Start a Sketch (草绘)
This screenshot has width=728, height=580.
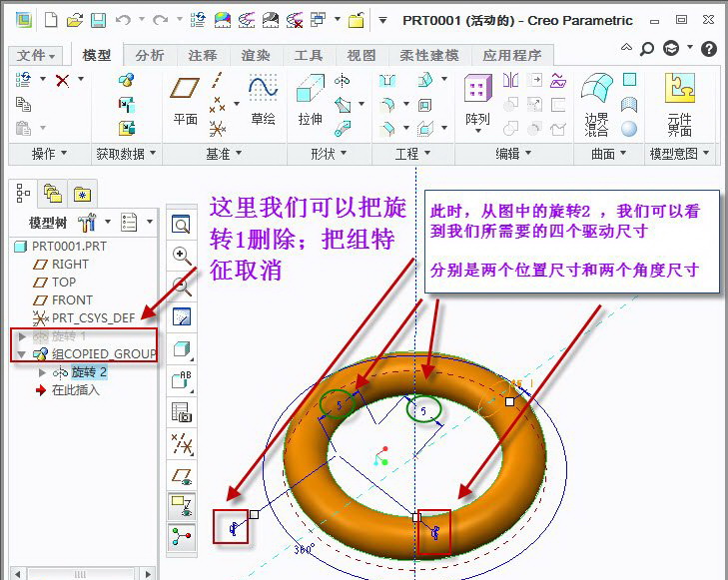coord(263,100)
